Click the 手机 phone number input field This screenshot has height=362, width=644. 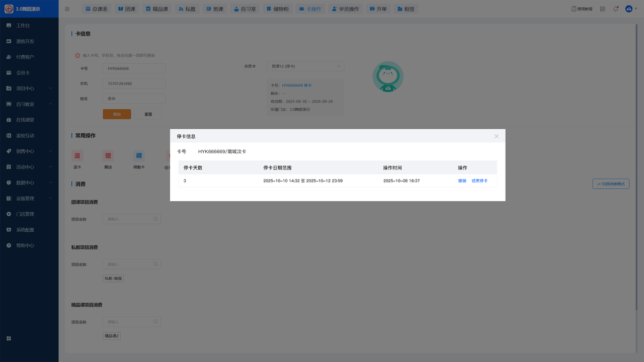[x=134, y=83]
